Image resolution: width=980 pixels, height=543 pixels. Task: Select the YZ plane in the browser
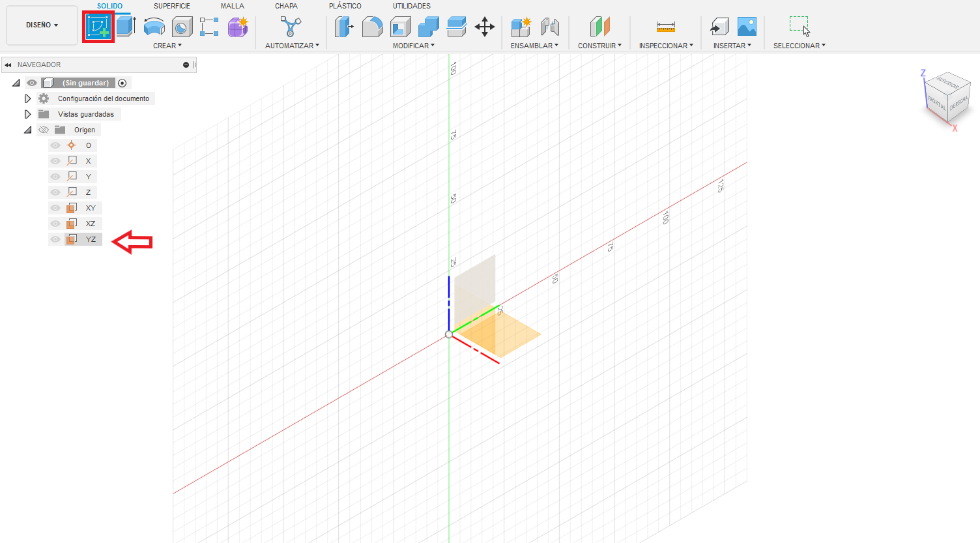coord(91,239)
